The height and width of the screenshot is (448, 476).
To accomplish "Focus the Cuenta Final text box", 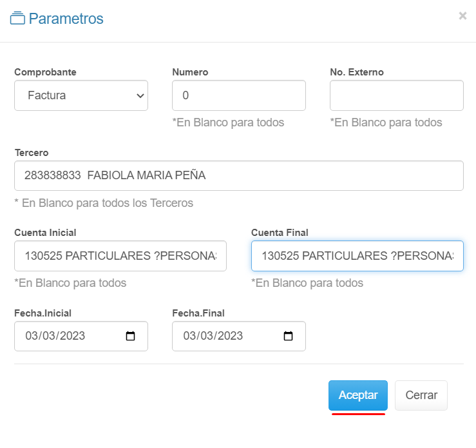I will (x=357, y=256).
